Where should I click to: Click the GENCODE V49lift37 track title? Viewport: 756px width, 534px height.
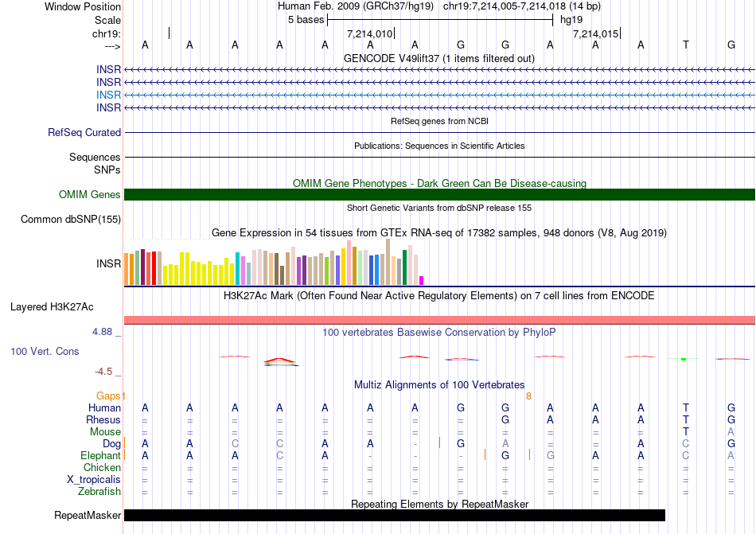(439, 59)
